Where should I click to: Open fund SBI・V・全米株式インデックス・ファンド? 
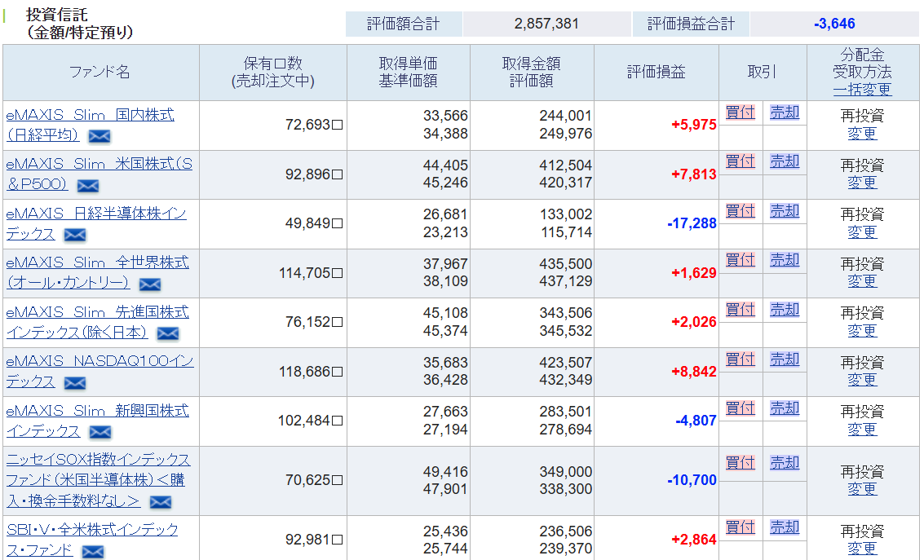coord(92,540)
